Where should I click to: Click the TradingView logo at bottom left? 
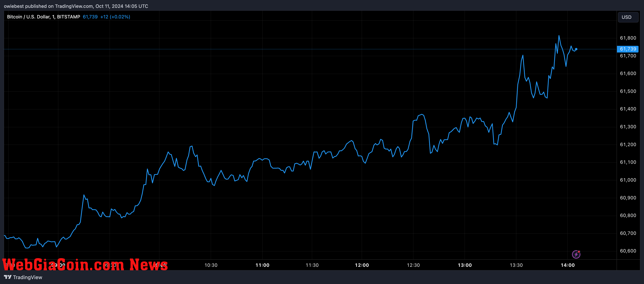coord(23,277)
